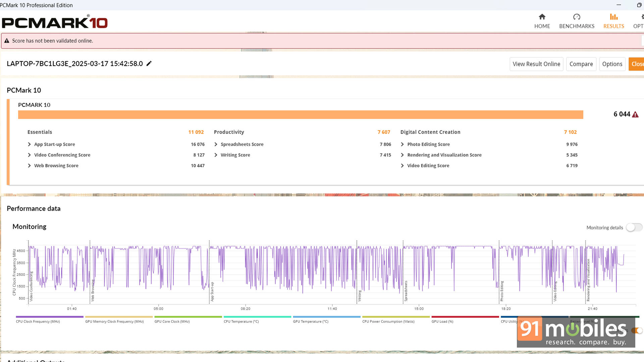Click View Result Online button
Image resolution: width=644 pixels, height=362 pixels.
(x=536, y=64)
